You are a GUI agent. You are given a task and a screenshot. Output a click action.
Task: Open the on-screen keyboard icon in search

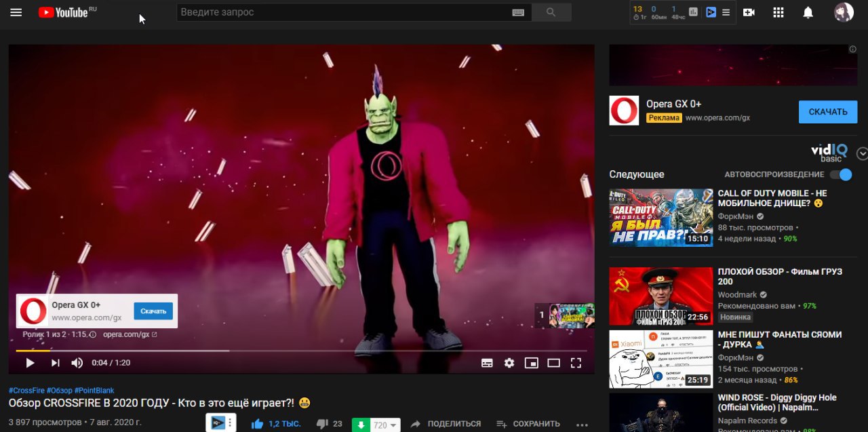click(x=518, y=12)
